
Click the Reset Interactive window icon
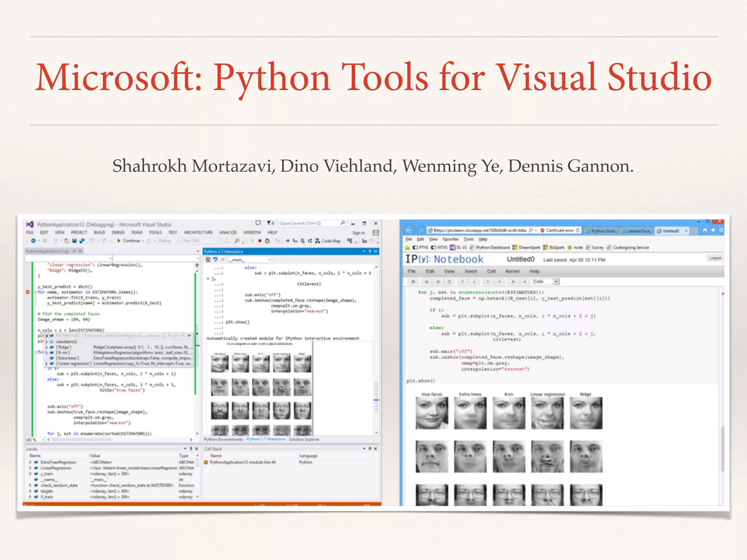215,259
